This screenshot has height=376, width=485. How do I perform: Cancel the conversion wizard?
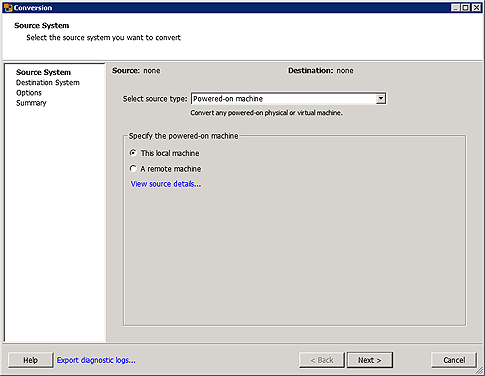pos(454,360)
